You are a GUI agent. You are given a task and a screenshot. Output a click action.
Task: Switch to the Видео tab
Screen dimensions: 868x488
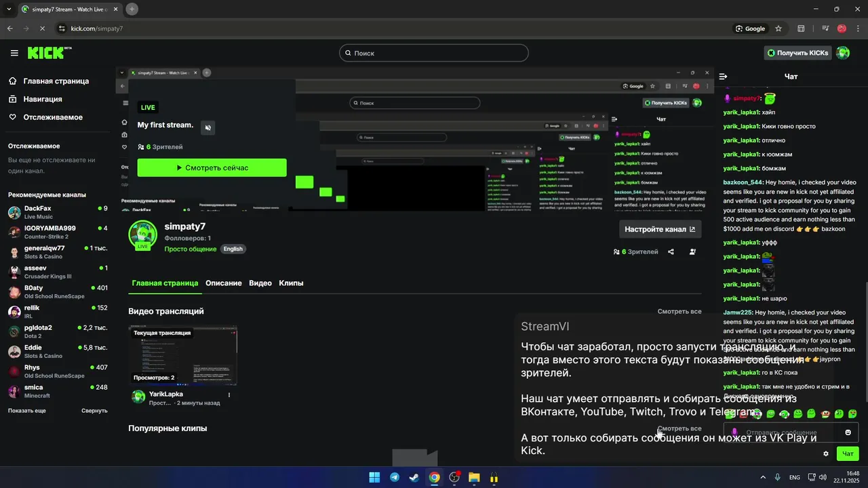[260, 283]
